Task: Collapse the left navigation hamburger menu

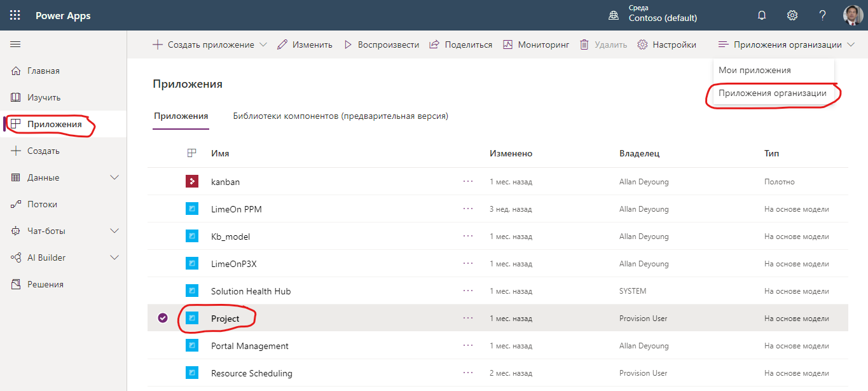Action: [16, 45]
